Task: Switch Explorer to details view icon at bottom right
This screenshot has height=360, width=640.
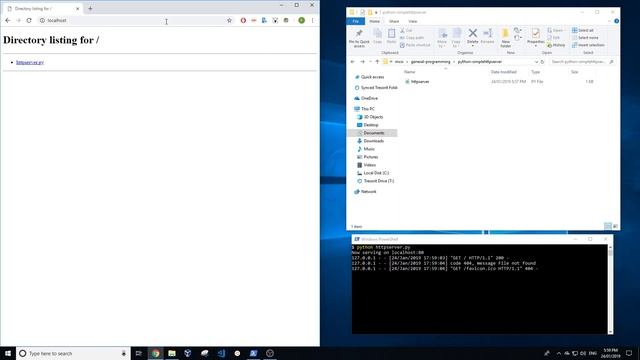Action: (x=608, y=227)
